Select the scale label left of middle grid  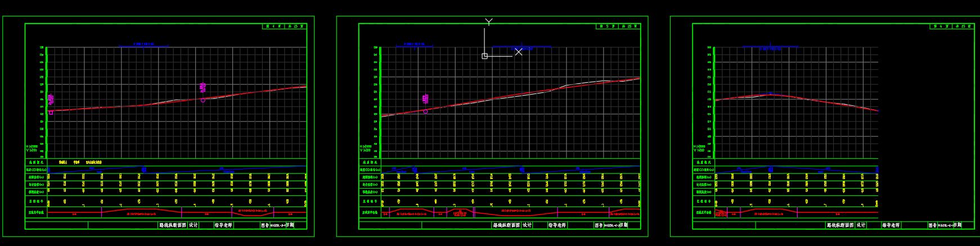point(365,148)
